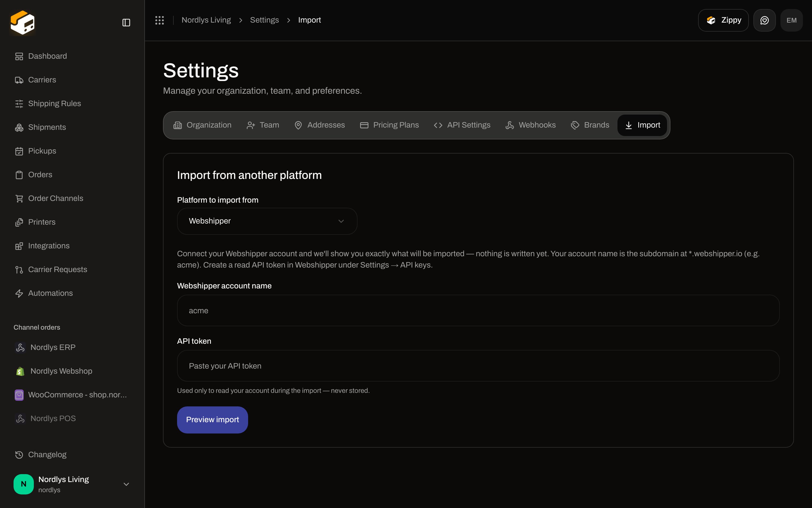Click the API token input field

478,366
